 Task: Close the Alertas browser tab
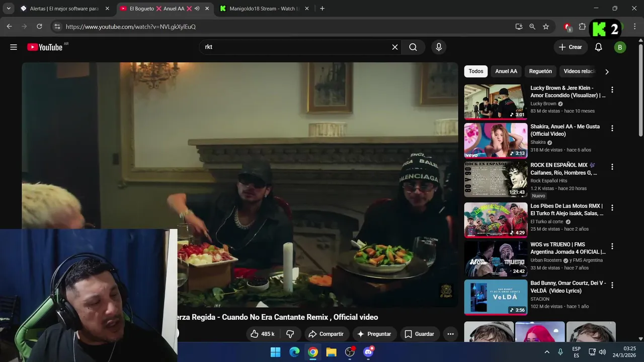(x=107, y=9)
